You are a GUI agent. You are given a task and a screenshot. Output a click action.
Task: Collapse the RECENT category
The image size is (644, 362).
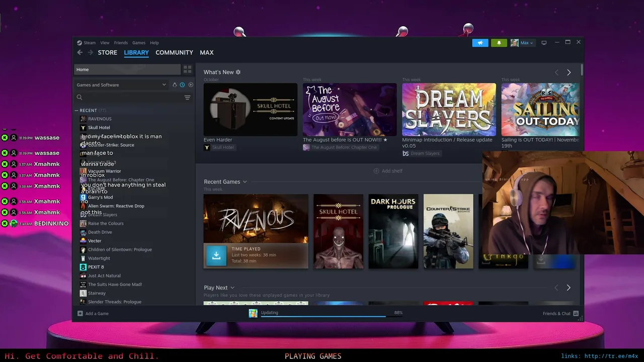coord(76,110)
